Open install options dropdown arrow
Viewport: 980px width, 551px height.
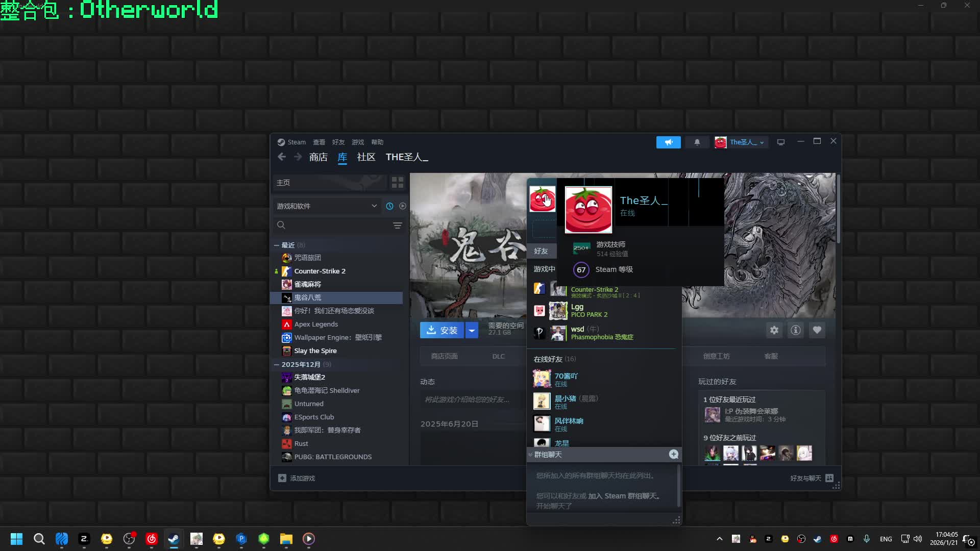[x=472, y=331]
